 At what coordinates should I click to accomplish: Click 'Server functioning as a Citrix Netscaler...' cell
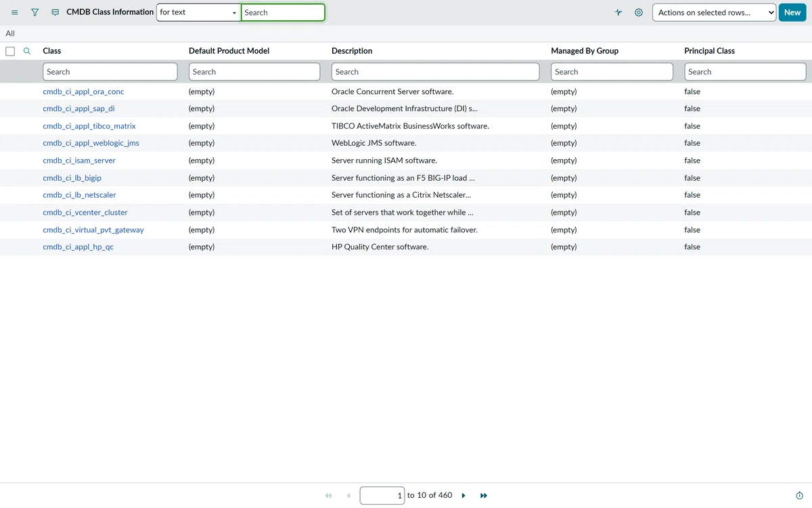coord(401,195)
